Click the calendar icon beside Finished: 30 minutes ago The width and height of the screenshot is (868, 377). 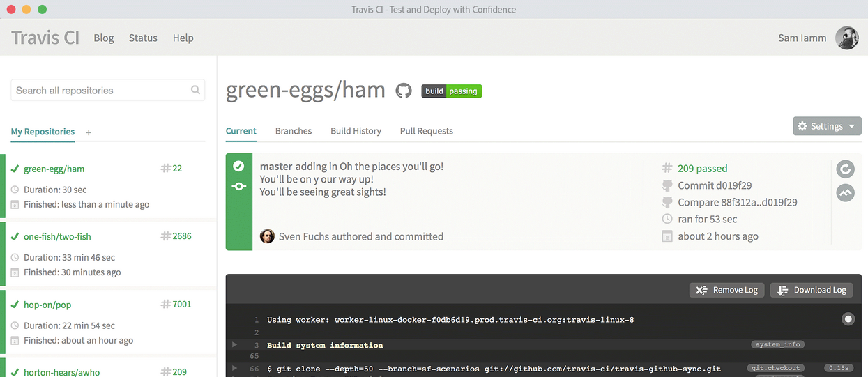15,272
